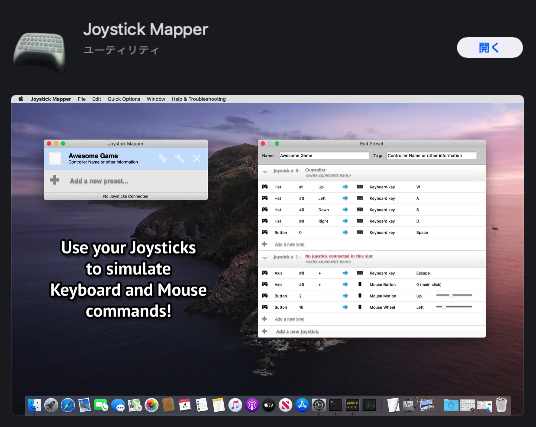Open Launchpad from the dock

(51, 405)
